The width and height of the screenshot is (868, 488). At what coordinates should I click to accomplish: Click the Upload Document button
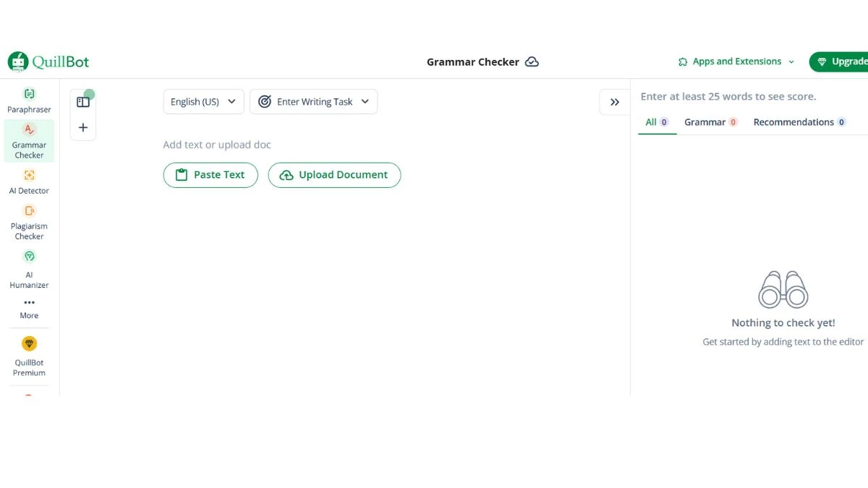pos(334,175)
